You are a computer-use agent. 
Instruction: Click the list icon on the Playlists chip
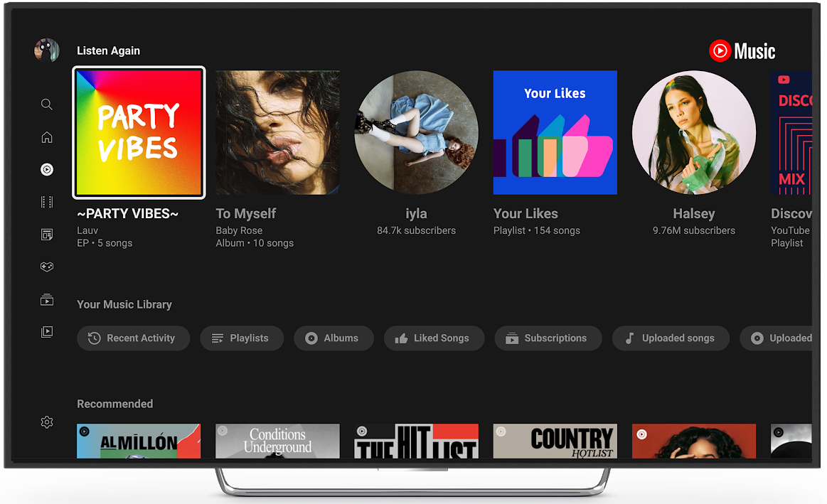tap(218, 338)
